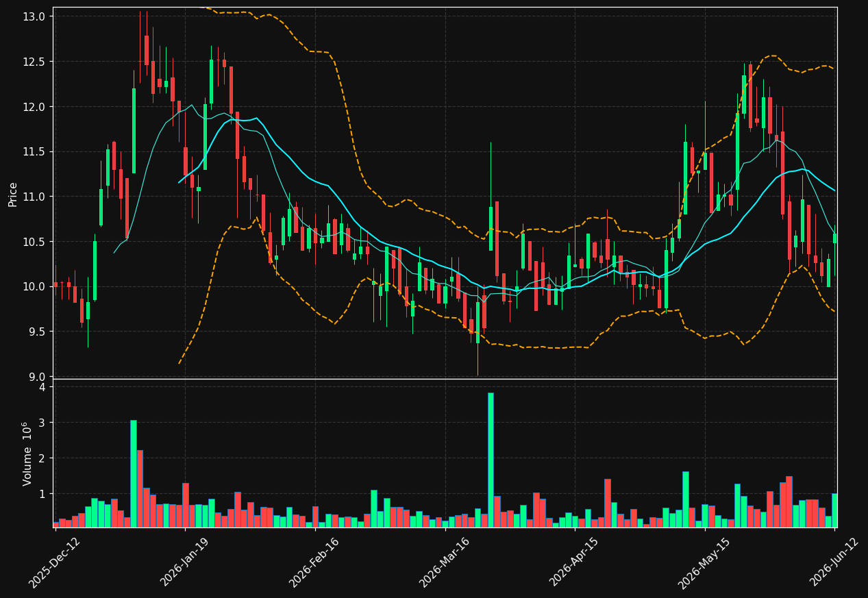This screenshot has width=868, height=598.
Task: Click the 2026-Jun-12 date axis label
Action: pyautogui.click(x=835, y=562)
